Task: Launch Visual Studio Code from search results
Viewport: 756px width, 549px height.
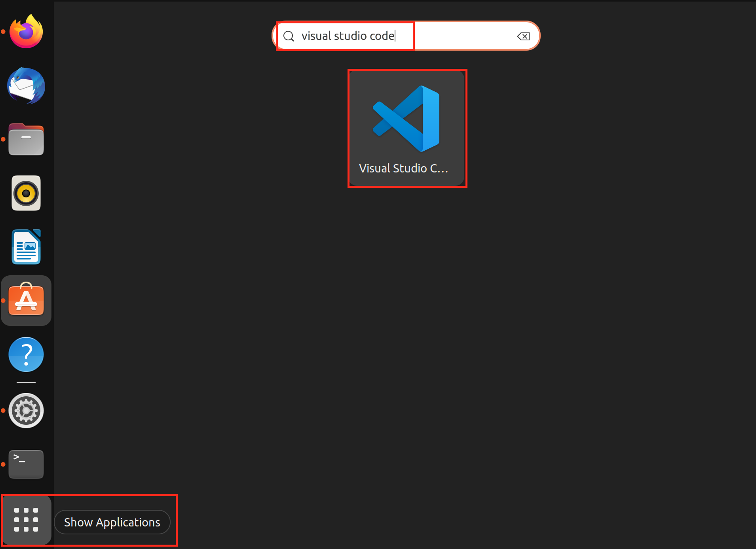Action: point(407,128)
